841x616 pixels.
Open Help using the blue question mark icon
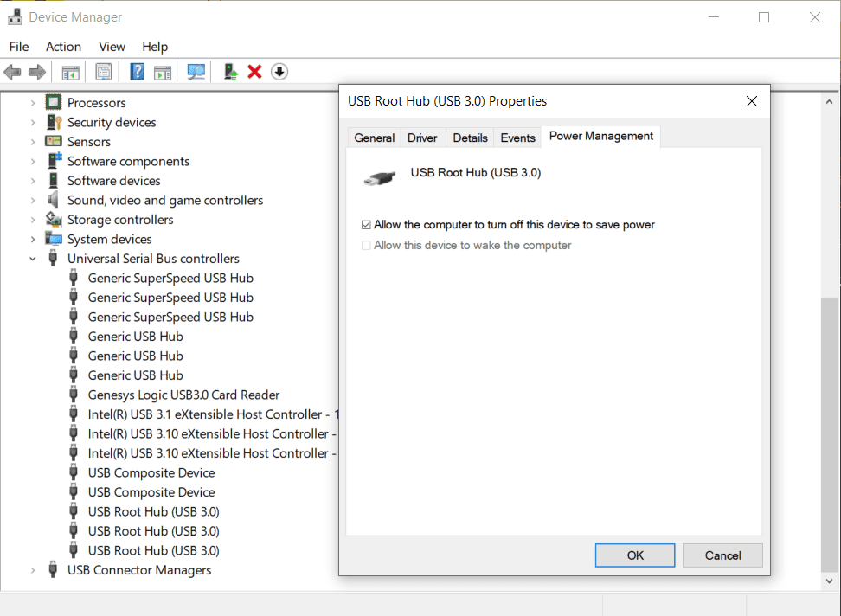137,71
